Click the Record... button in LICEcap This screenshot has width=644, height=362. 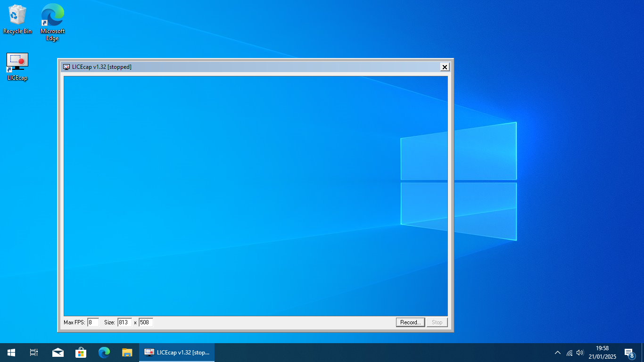pos(411,322)
